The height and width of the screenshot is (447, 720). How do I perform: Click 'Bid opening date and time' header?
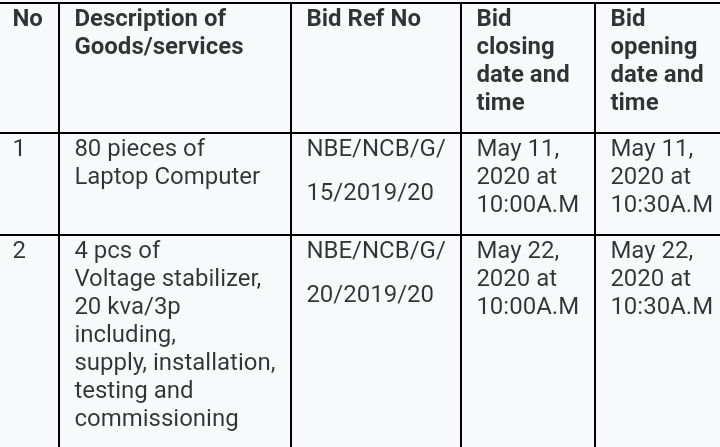click(x=657, y=60)
